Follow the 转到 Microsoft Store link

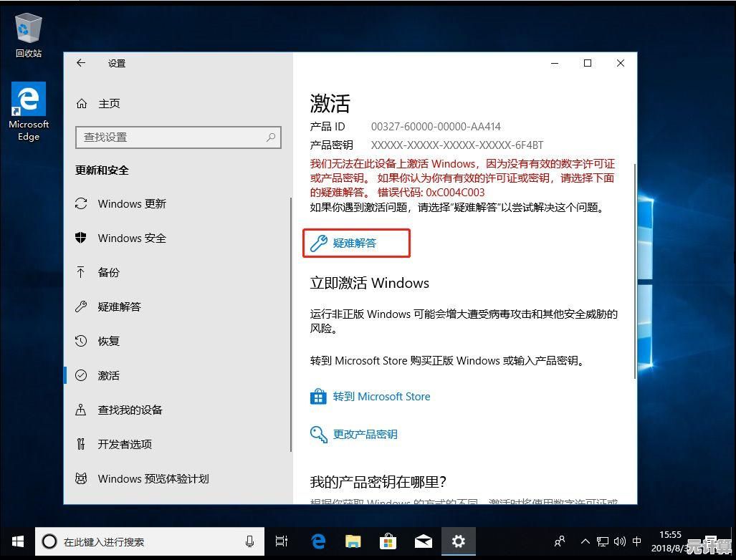pyautogui.click(x=381, y=397)
